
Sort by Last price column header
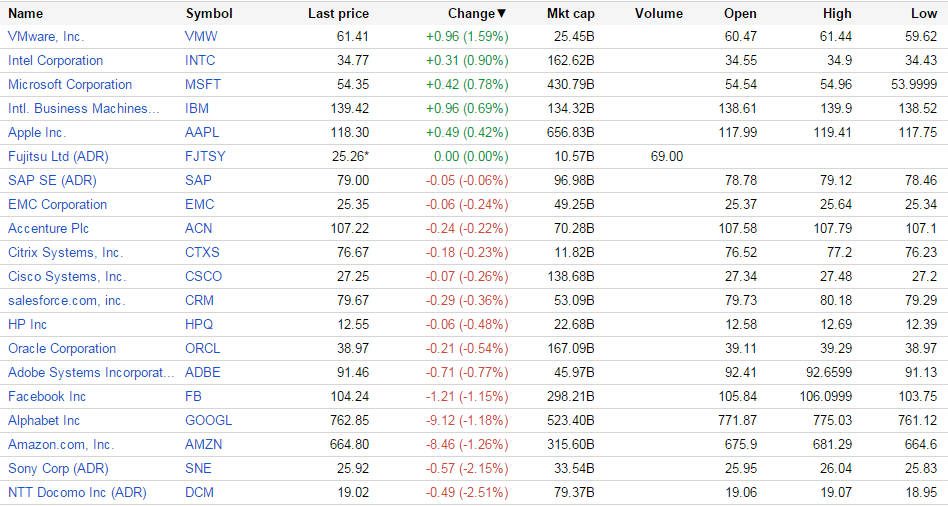[338, 14]
